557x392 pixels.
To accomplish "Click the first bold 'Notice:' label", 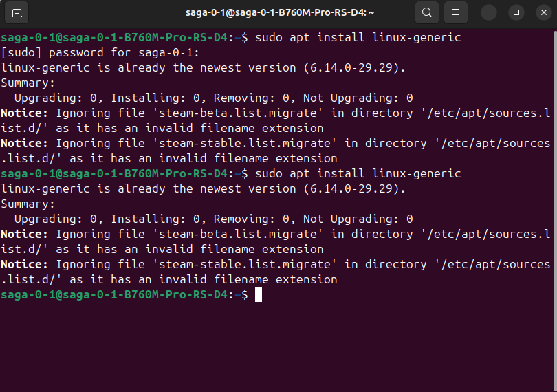I will (x=25, y=113).
